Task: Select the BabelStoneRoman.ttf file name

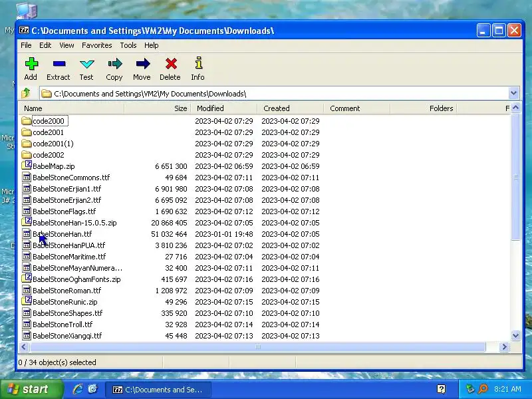Action: (x=67, y=291)
